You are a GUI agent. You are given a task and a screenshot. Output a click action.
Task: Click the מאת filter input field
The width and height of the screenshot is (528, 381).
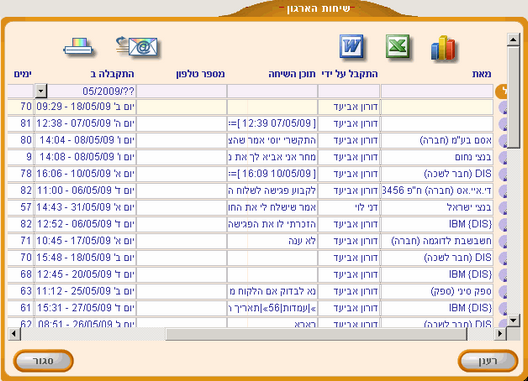[x=437, y=91]
